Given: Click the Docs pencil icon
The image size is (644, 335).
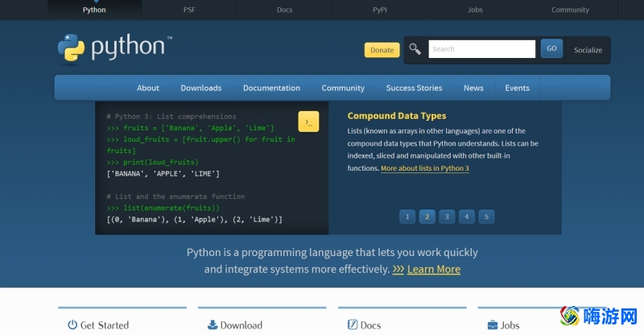Looking at the screenshot, I should [353, 325].
